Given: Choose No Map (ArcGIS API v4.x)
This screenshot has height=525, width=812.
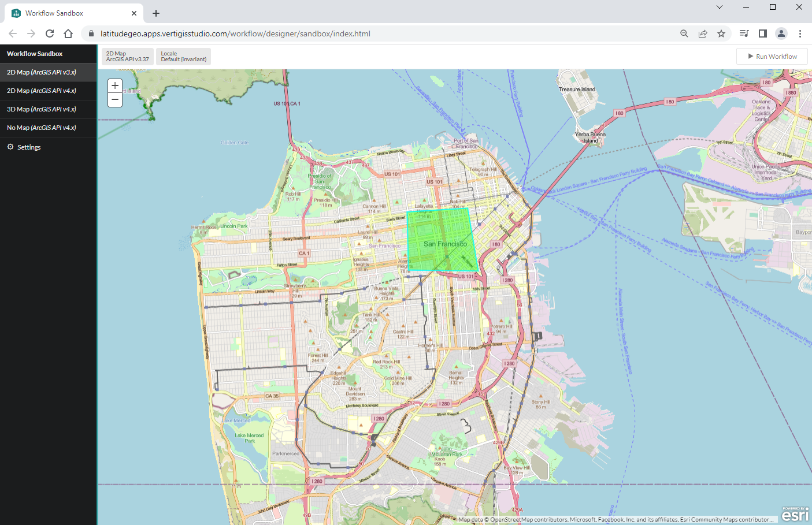Looking at the screenshot, I should (42, 128).
